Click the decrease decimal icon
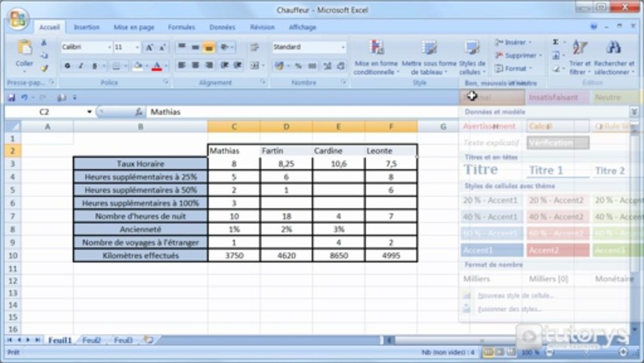The height and width of the screenshot is (363, 644). [341, 66]
